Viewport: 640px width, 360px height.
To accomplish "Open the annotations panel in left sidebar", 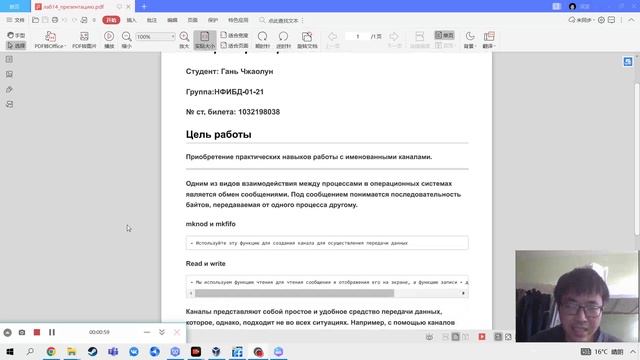I will point(9,89).
